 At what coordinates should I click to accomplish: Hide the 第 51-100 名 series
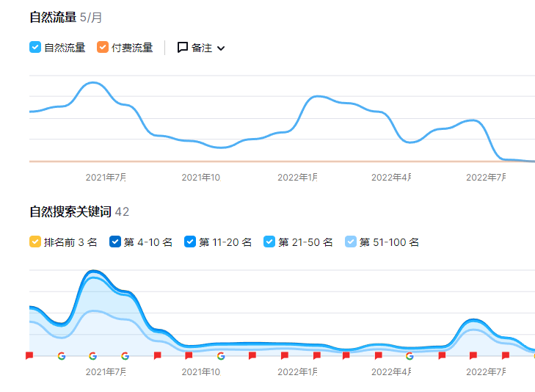351,242
